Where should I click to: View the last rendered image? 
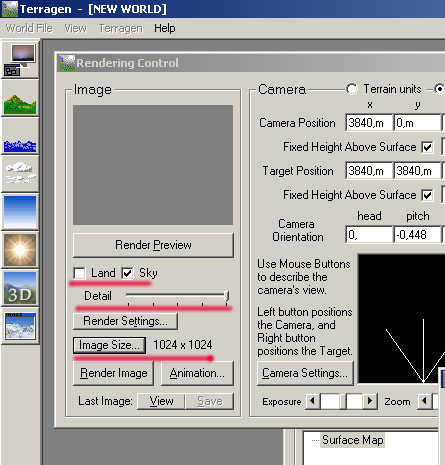[161, 401]
